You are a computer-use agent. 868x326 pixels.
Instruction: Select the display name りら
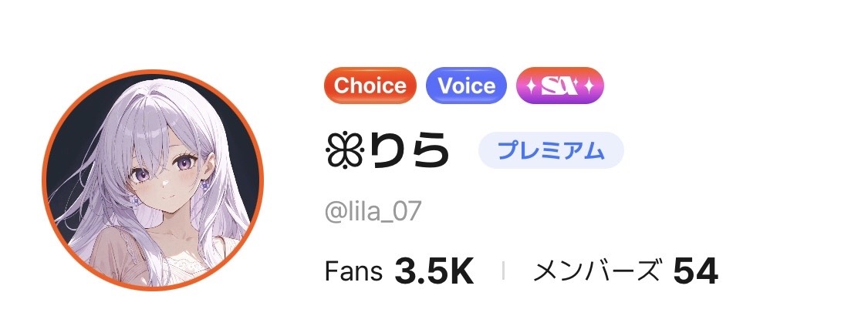coord(409,152)
